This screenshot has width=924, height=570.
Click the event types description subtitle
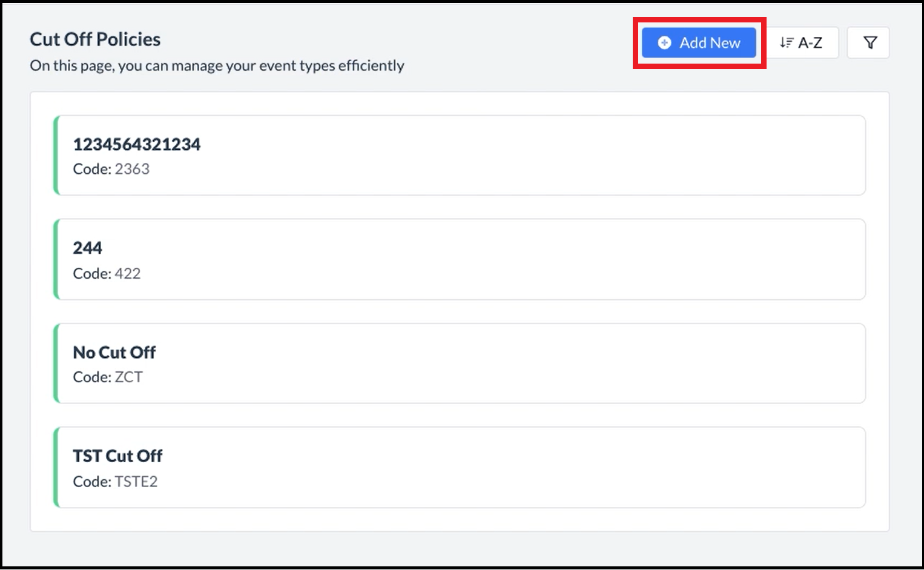click(x=217, y=65)
